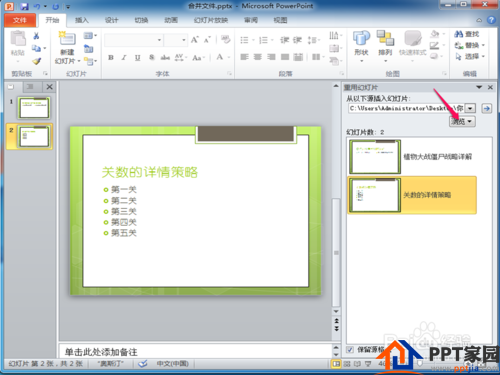Expand the font color dropdown arrow
This screenshot has height=375, width=500.
pyautogui.click(x=229, y=57)
